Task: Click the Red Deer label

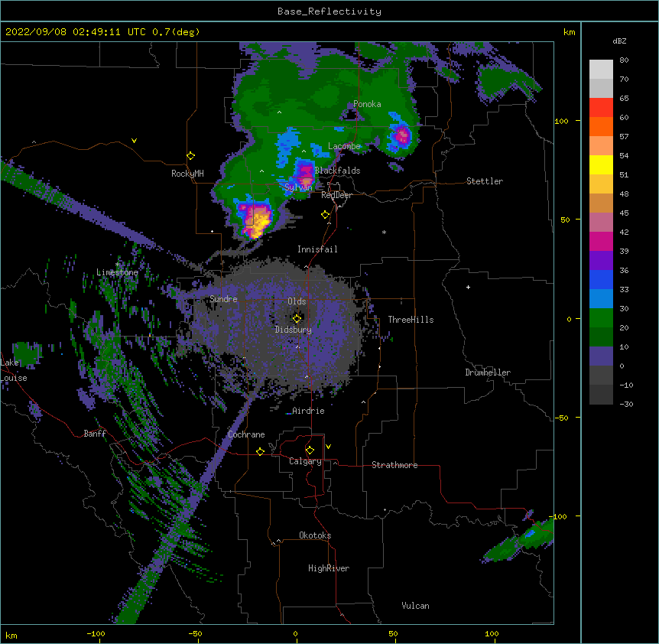Action: coord(336,196)
